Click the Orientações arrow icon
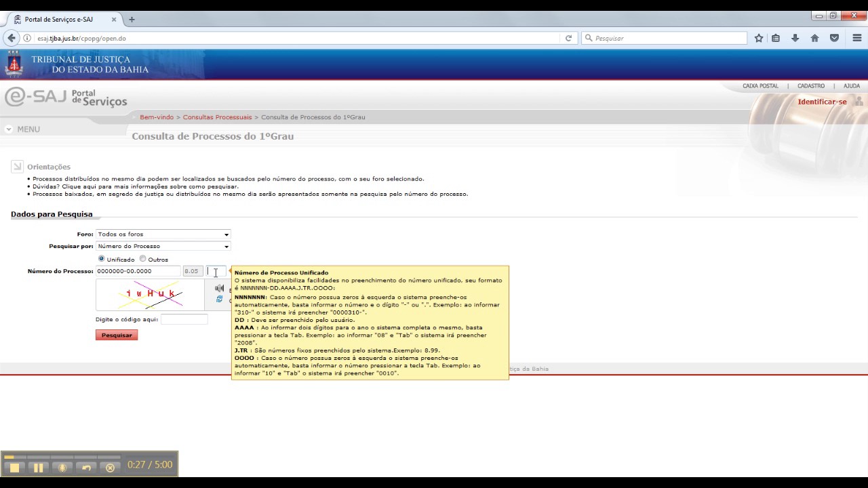The width and height of the screenshot is (868, 488). [17, 166]
